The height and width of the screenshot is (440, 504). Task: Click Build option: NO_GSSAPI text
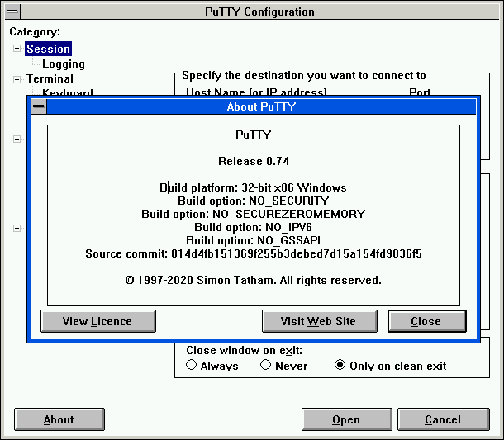point(254,240)
